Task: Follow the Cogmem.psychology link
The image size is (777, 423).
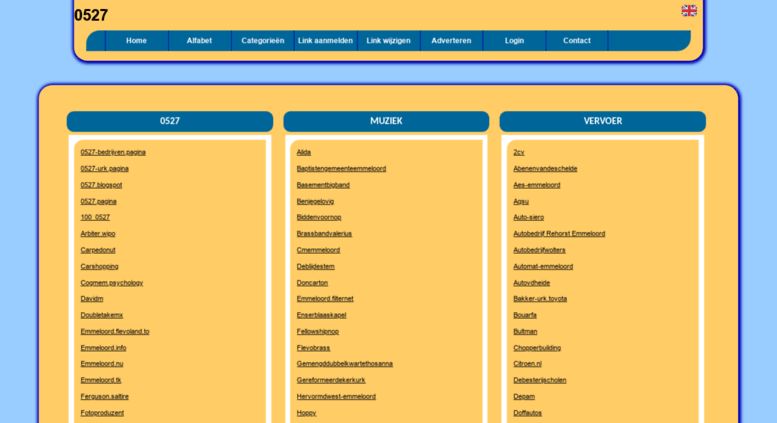Action: click(112, 282)
